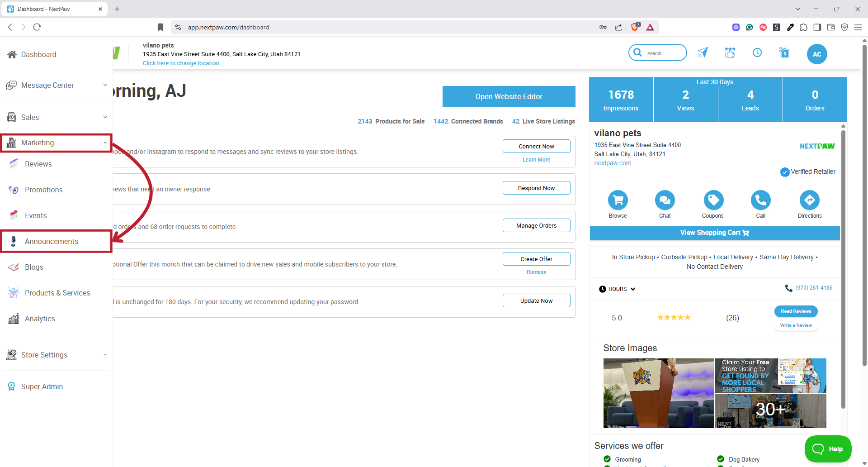Open Analytics in sidebar
This screenshot has height=467, width=868.
[x=40, y=319]
